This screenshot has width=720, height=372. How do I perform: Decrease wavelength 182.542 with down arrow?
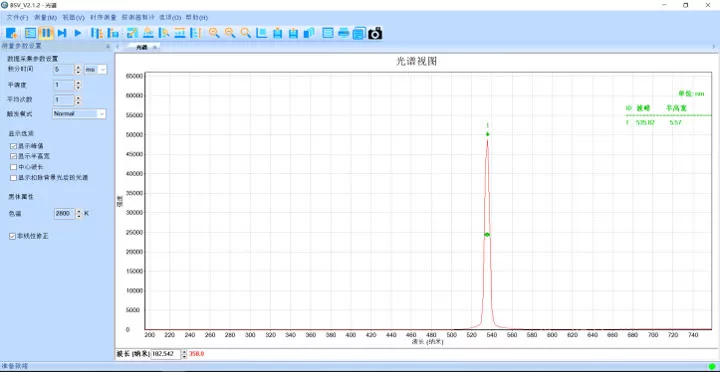[x=185, y=356]
